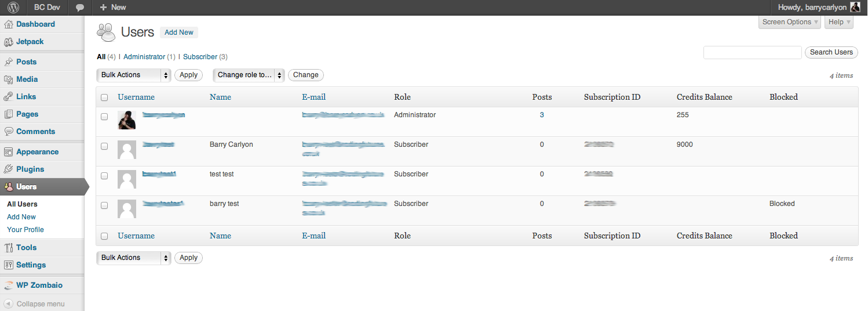The image size is (868, 311).
Task: Open the top Bulk Actions dropdown
Action: tap(134, 75)
